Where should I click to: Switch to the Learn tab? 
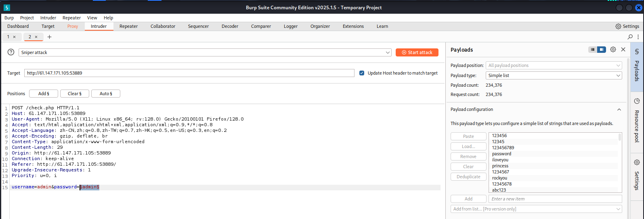tap(382, 26)
